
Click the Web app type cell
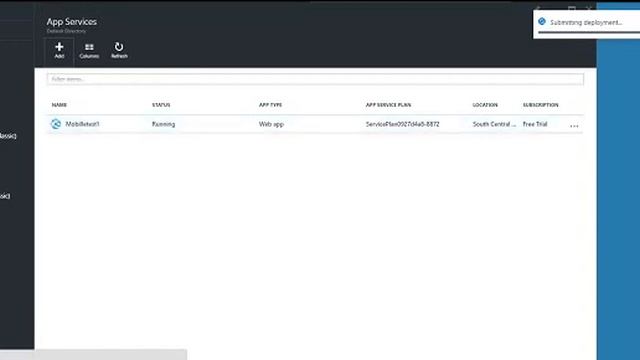pyautogui.click(x=271, y=124)
